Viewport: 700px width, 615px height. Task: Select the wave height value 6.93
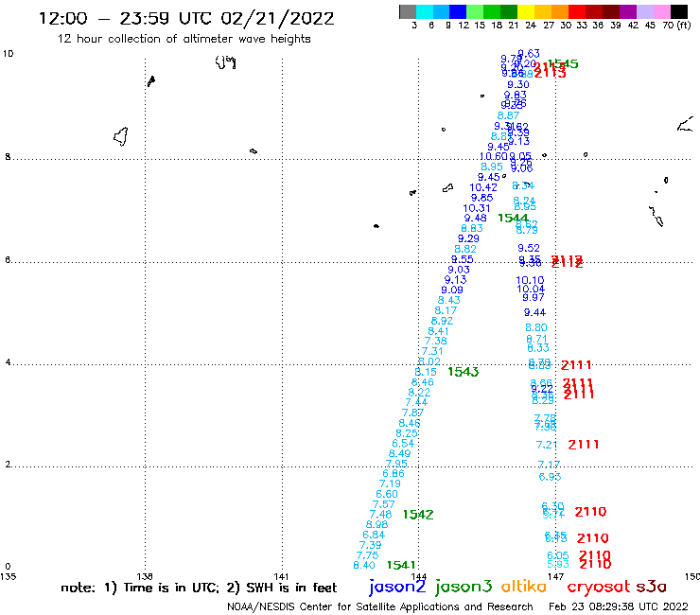[x=550, y=477]
